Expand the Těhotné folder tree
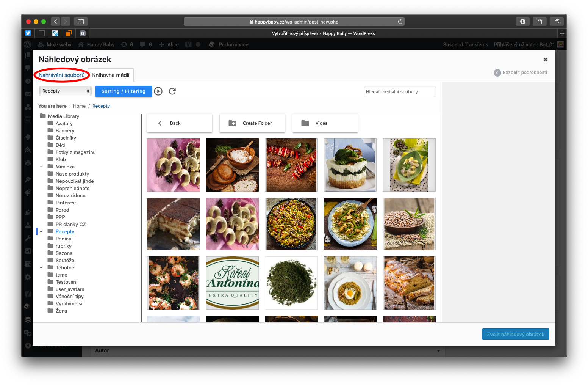 tap(41, 267)
